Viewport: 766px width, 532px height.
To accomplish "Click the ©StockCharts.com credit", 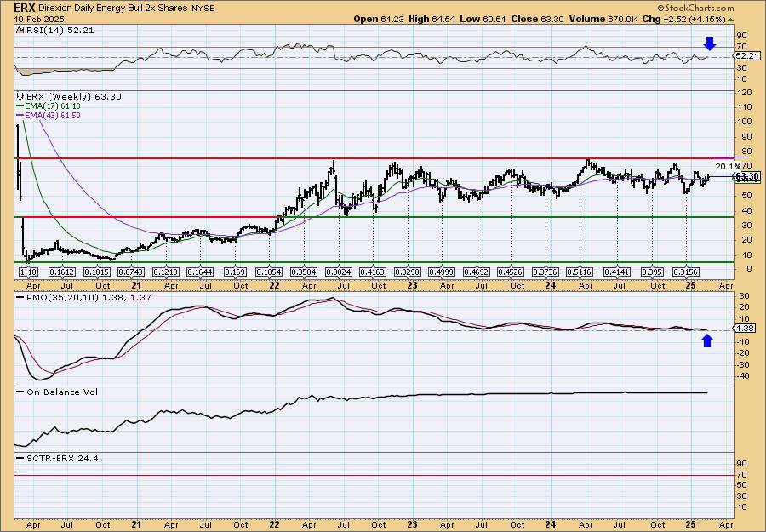I will point(695,8).
